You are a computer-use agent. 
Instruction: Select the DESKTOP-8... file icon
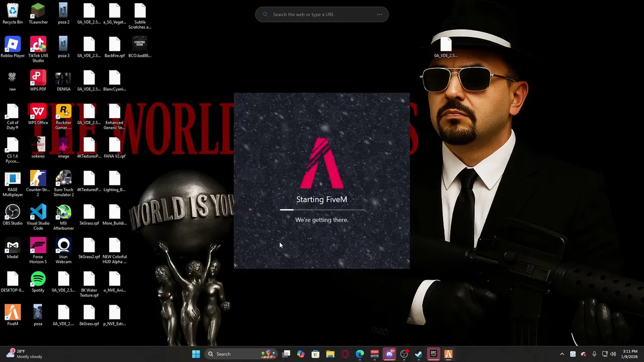click(x=13, y=283)
